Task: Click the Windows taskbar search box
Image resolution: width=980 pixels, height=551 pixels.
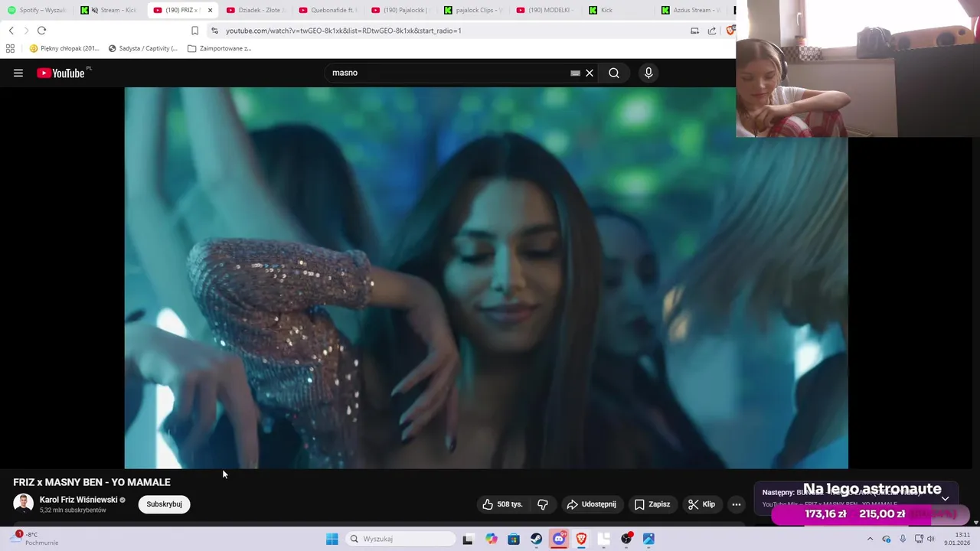Action: (400, 539)
